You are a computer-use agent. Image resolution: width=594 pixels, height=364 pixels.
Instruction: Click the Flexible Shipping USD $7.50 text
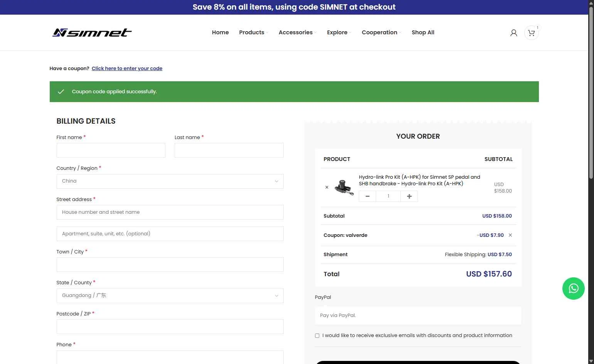click(x=478, y=255)
